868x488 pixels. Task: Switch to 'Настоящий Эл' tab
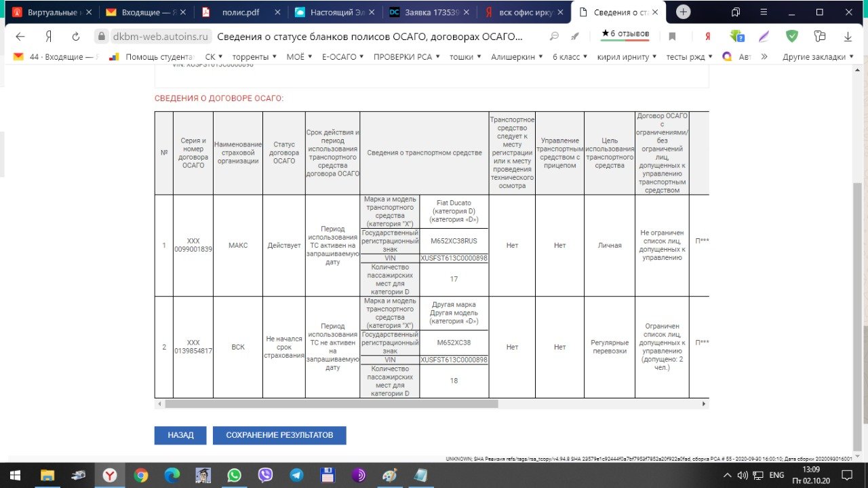point(335,12)
